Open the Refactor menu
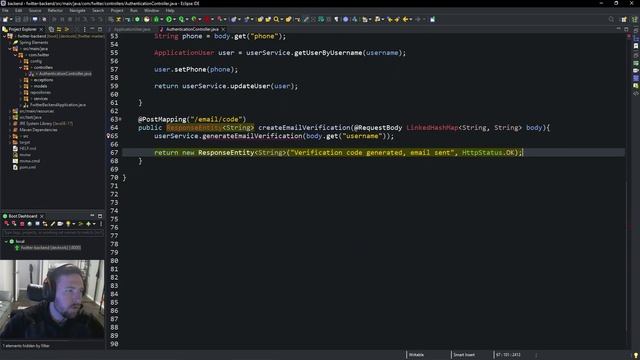Image resolution: width=640 pixels, height=360 pixels. click(55, 11)
